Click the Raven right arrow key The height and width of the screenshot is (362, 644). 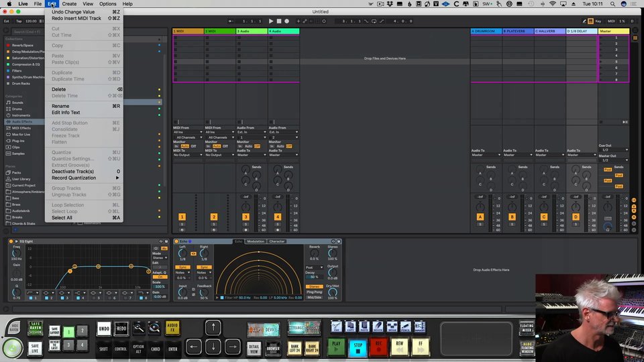(x=233, y=347)
